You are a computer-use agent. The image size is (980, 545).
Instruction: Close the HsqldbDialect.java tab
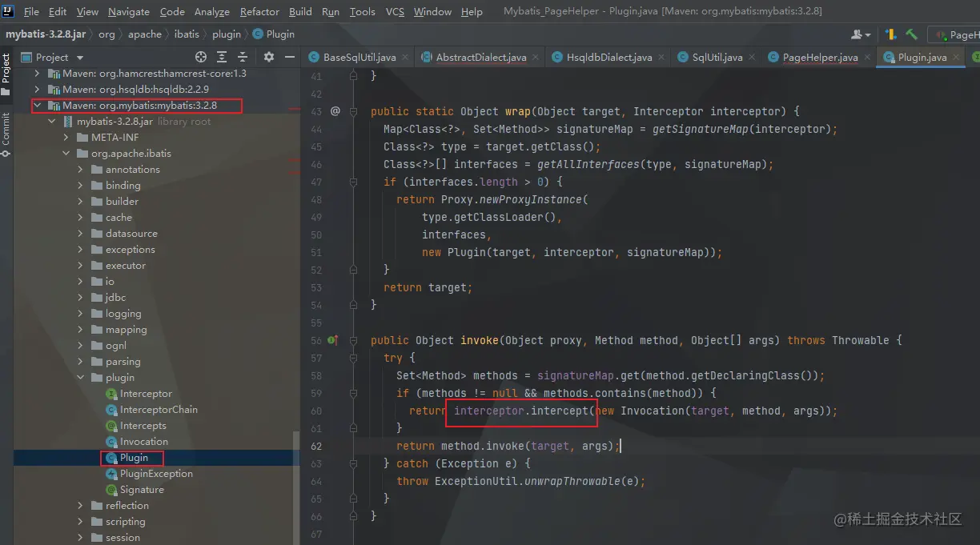point(661,58)
